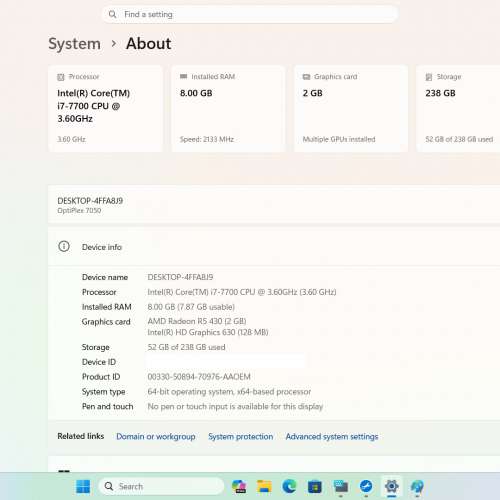Open the Domain or workgroup link
Image resolution: width=500 pixels, height=500 pixels.
click(x=156, y=437)
